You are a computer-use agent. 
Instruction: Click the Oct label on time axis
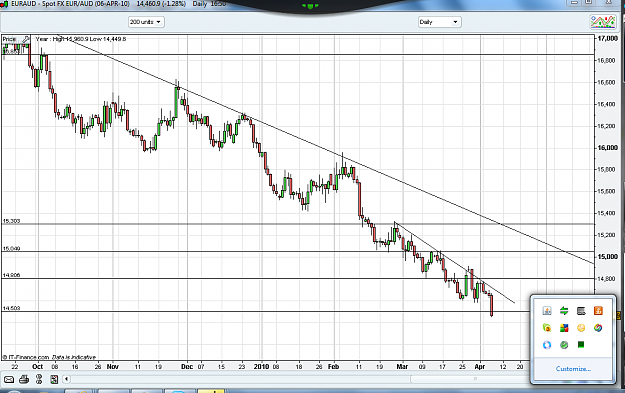click(37, 367)
